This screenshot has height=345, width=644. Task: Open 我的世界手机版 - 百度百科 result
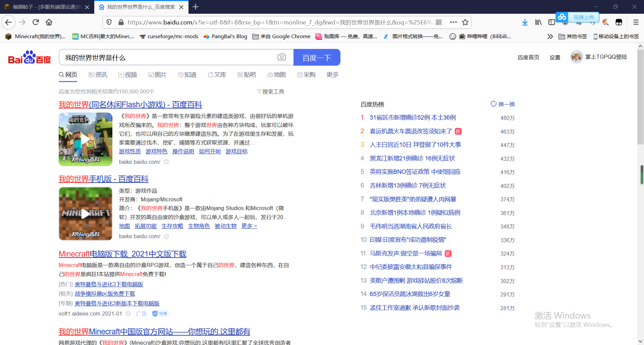click(104, 179)
